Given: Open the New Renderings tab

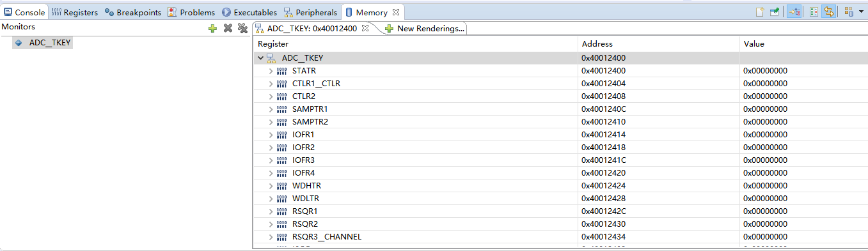Looking at the screenshot, I should point(425,28).
